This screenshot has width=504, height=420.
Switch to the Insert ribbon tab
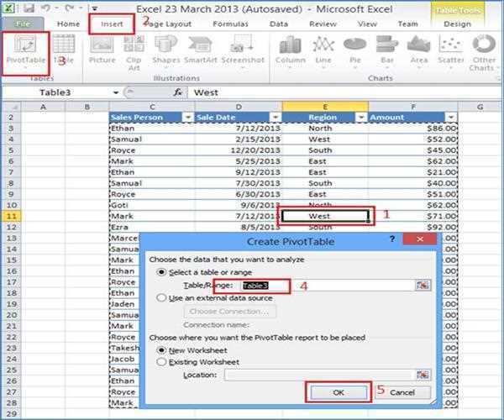(x=112, y=24)
